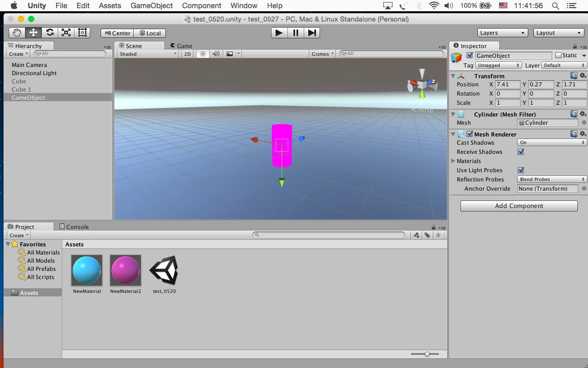Toggle scene audio speaker icon

(x=216, y=54)
